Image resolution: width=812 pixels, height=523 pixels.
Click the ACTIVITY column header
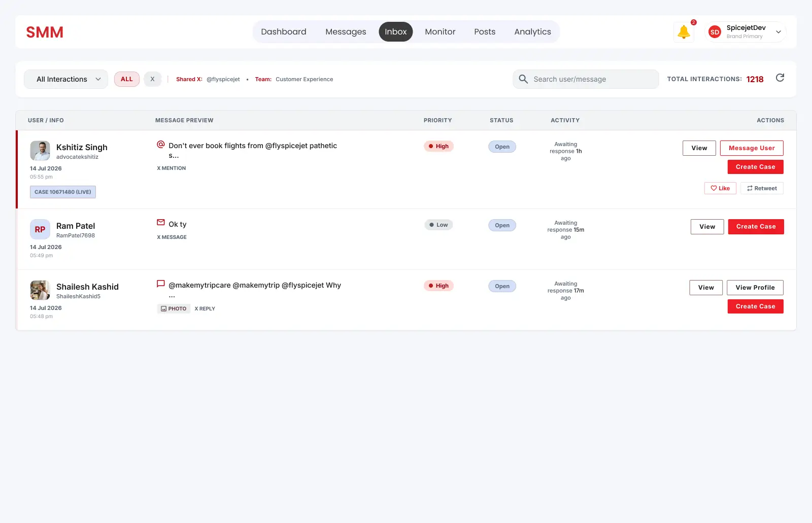click(x=565, y=120)
